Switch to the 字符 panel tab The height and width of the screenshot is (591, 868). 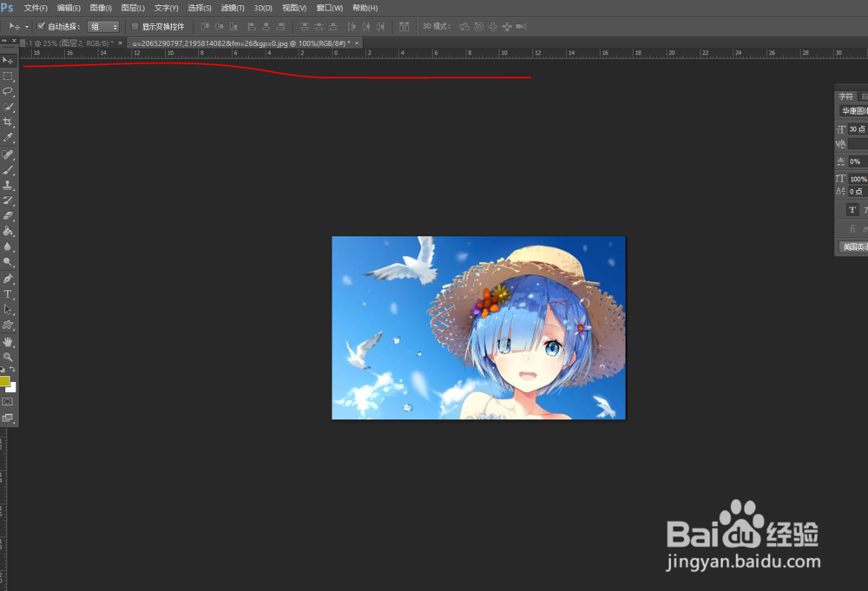coord(845,96)
